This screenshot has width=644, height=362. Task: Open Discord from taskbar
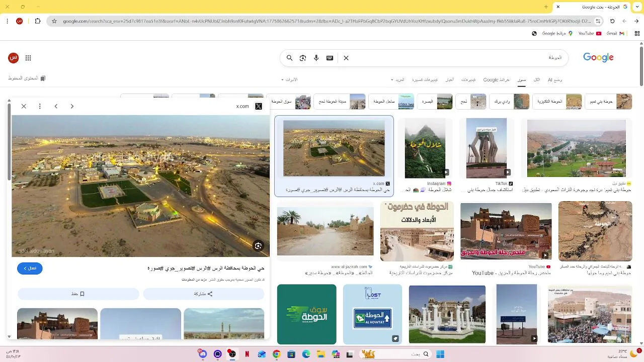tap(203, 354)
